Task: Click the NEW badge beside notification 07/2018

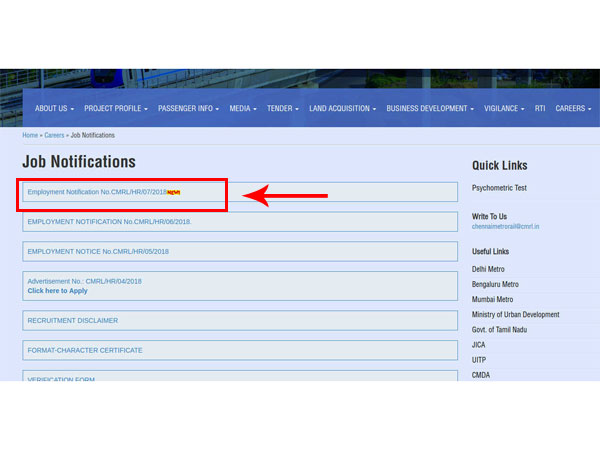Action: [x=173, y=192]
